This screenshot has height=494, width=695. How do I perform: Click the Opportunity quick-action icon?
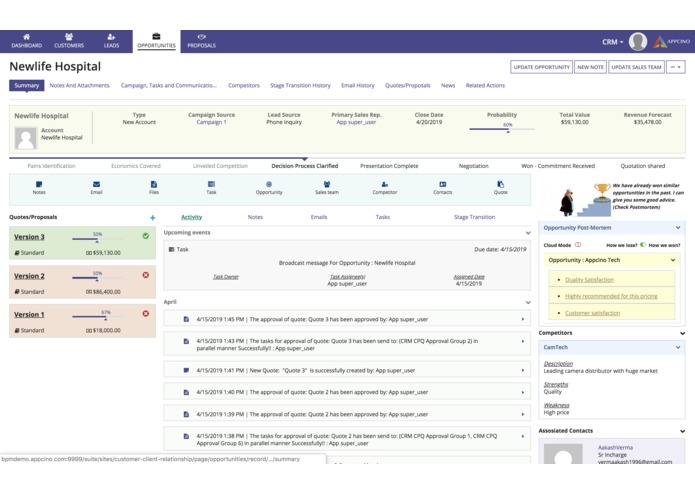coord(269,184)
